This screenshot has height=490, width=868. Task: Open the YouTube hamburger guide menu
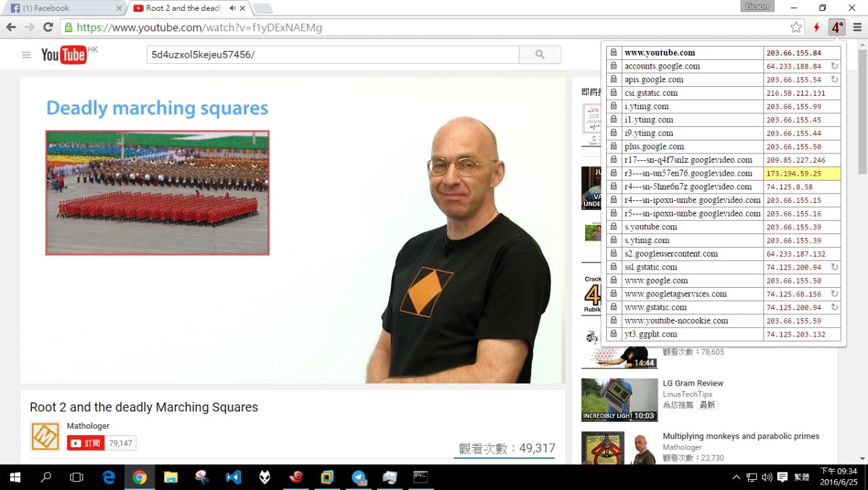(x=26, y=55)
